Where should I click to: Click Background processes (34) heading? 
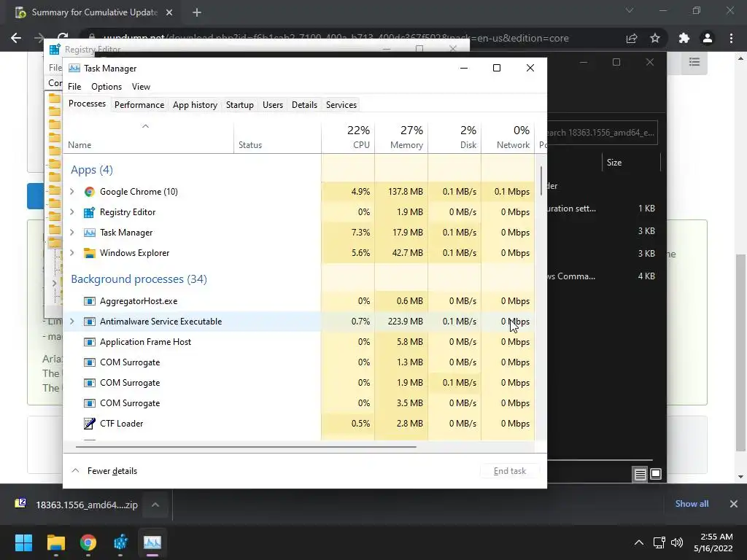139,279
